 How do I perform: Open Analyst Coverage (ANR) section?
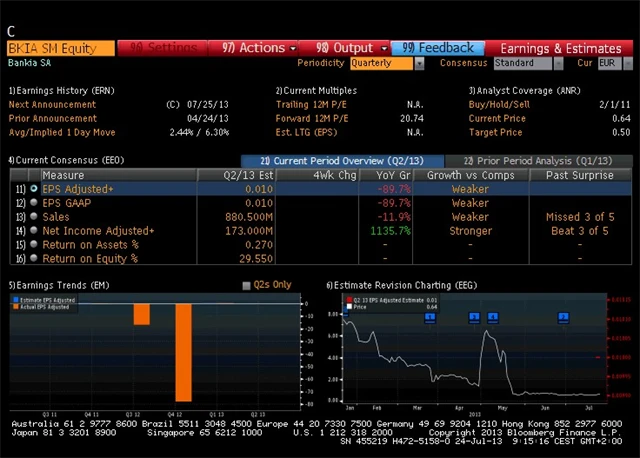tap(524, 91)
